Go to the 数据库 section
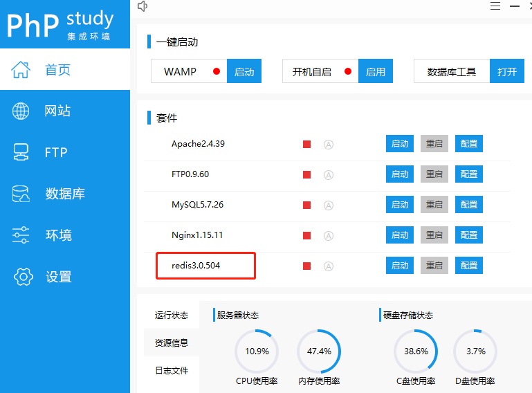Screen dimensions: 532x393 click(65, 194)
